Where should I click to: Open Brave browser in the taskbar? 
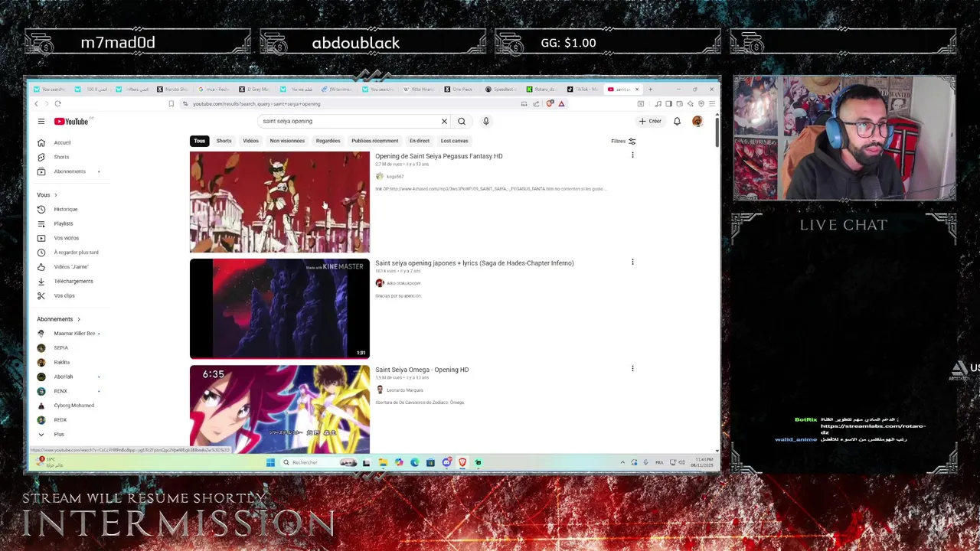(462, 462)
